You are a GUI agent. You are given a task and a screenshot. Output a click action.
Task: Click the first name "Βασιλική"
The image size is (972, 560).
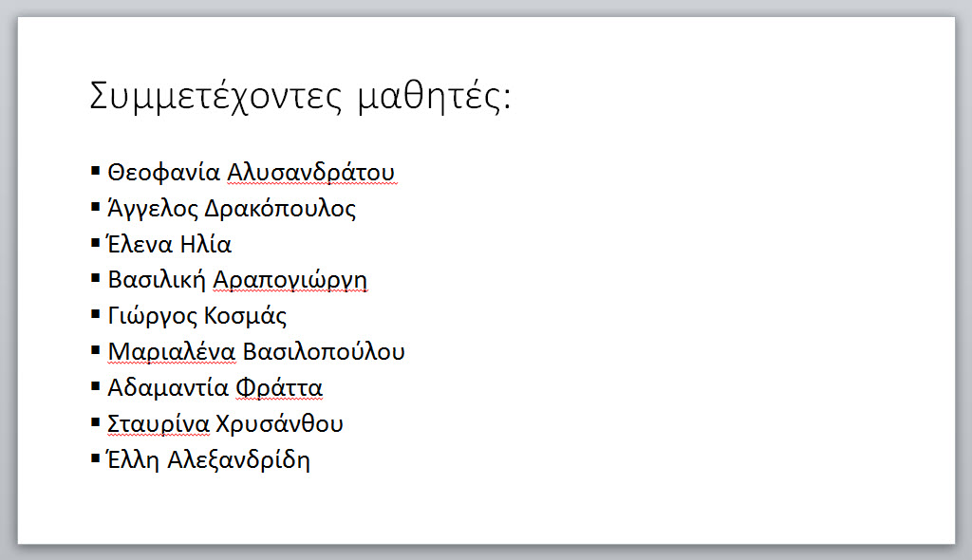(157, 280)
